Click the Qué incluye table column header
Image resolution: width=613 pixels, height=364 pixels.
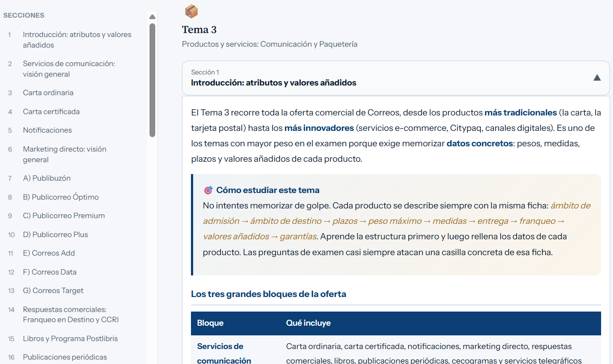click(308, 323)
